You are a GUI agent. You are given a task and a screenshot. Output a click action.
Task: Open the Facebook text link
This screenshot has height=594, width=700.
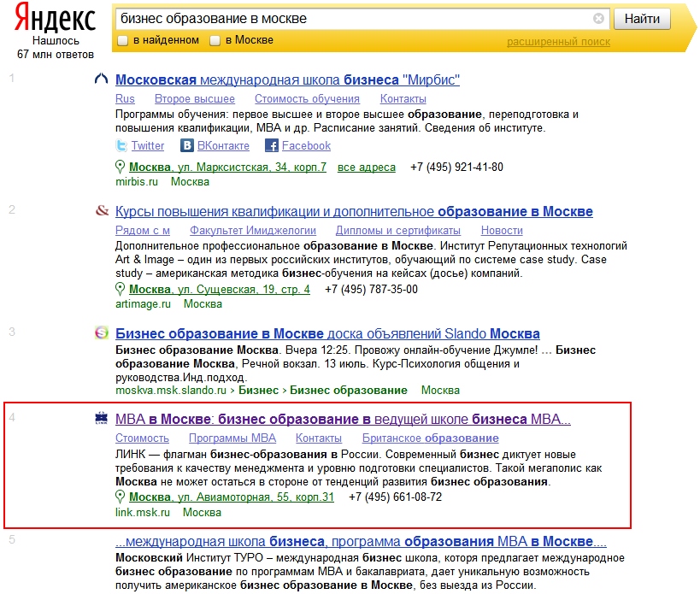click(306, 146)
